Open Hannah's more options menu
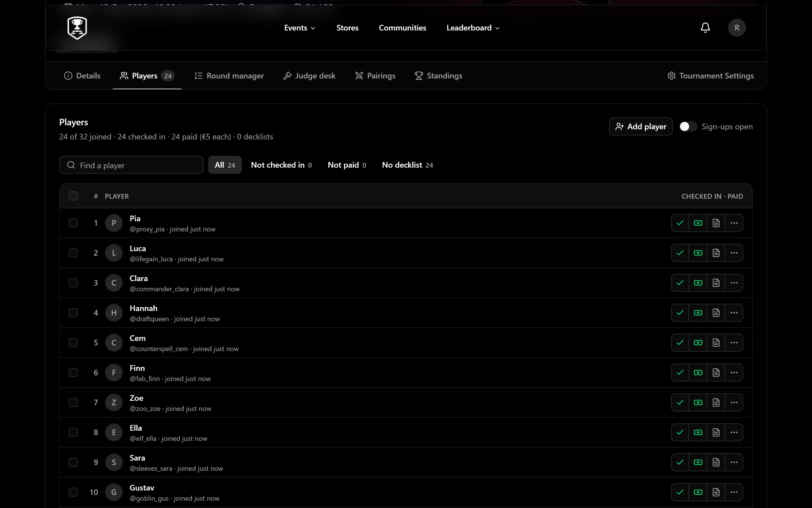 pyautogui.click(x=734, y=313)
